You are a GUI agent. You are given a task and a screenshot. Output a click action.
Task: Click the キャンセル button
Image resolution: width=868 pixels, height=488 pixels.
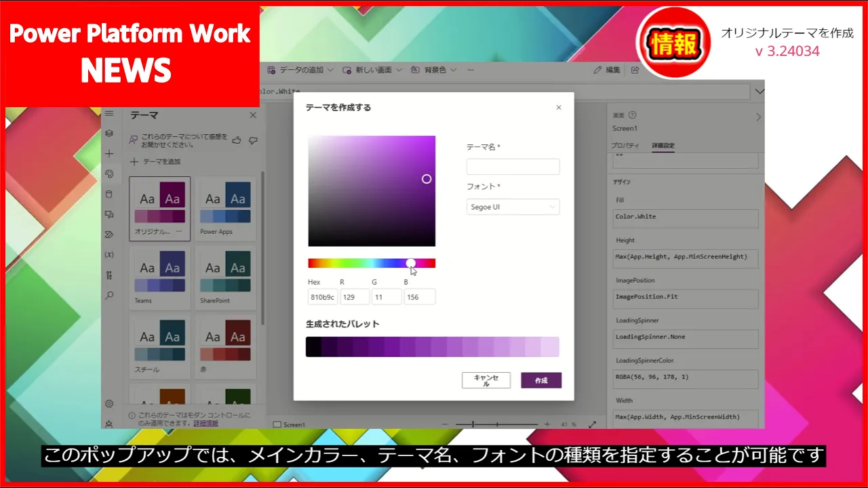click(486, 380)
